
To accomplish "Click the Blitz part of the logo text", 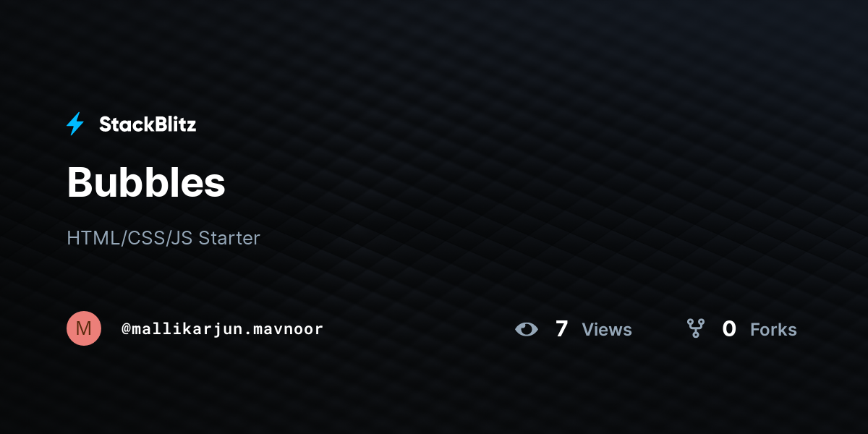I will (173, 124).
